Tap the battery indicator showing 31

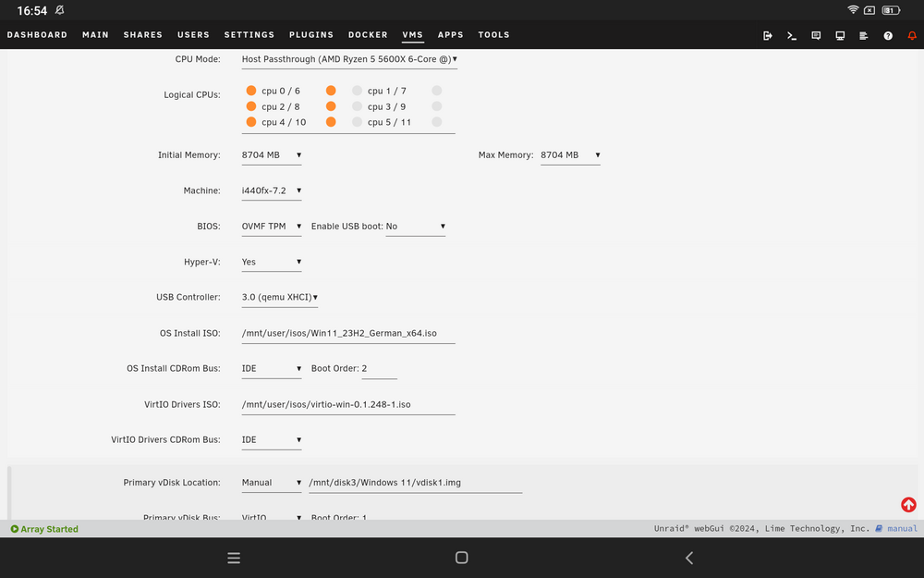point(891,10)
